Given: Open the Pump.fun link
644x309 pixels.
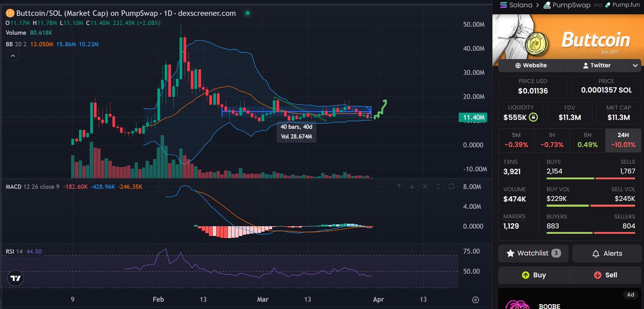Looking at the screenshot, I should click(625, 5).
